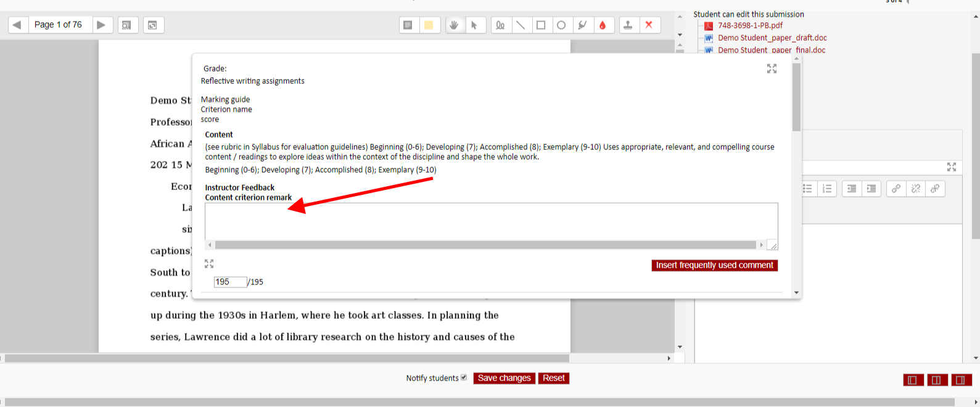Collapse the review panel layout button
The height and width of the screenshot is (407, 980).
[913, 380]
